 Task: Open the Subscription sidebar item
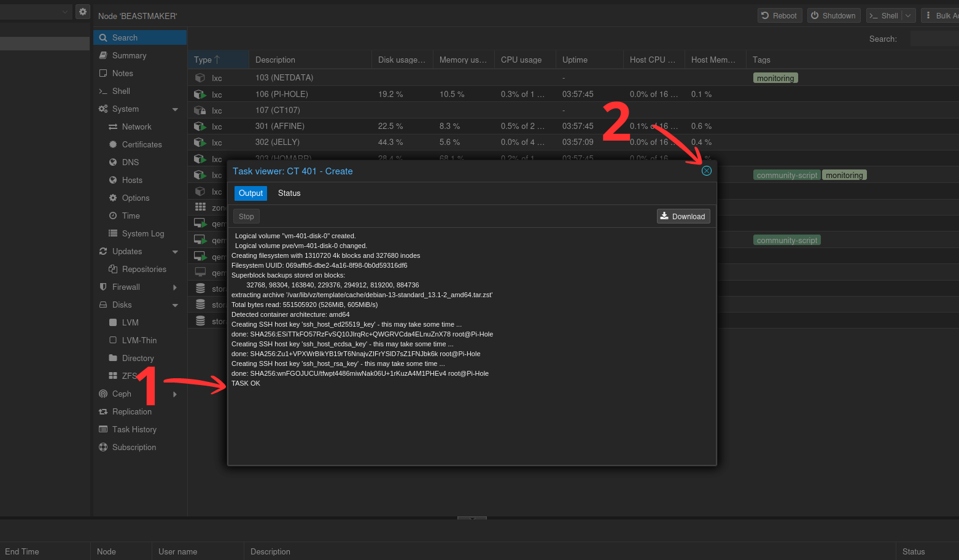tap(140, 447)
